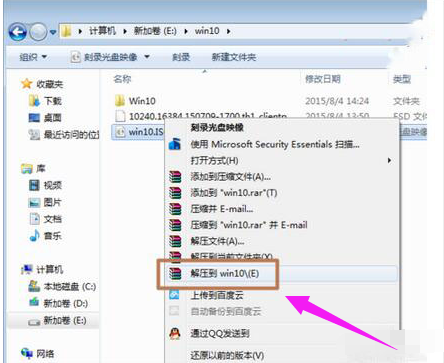
Task: Select 新加卷 (E:) in the address breadcrumb
Action: coord(155,31)
